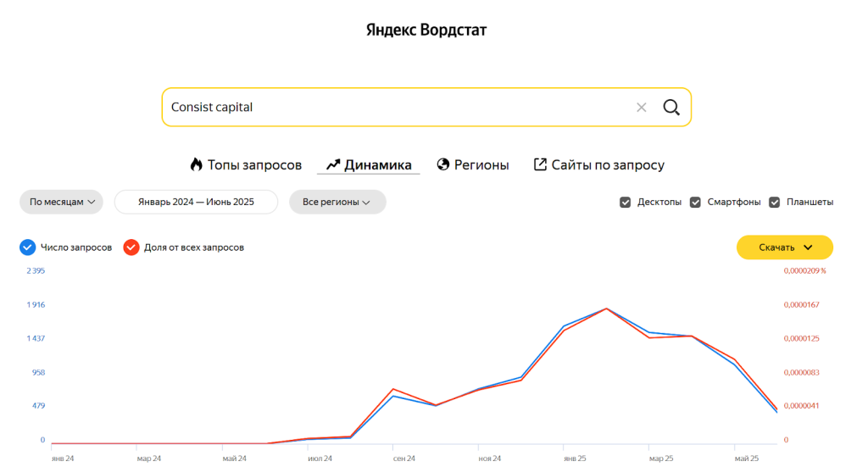This screenshot has height=467, width=868.
Task: Toggle the blue Число запросов series checkmark
Action: (27, 247)
